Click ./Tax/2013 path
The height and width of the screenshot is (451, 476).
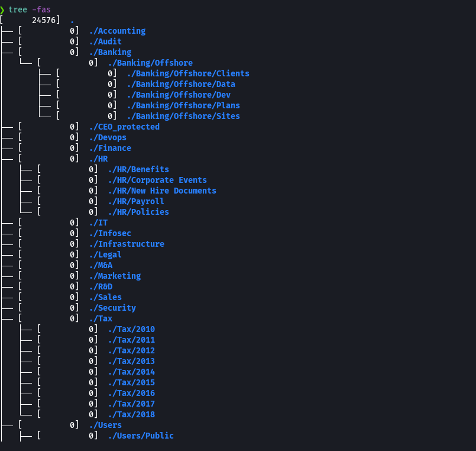131,361
